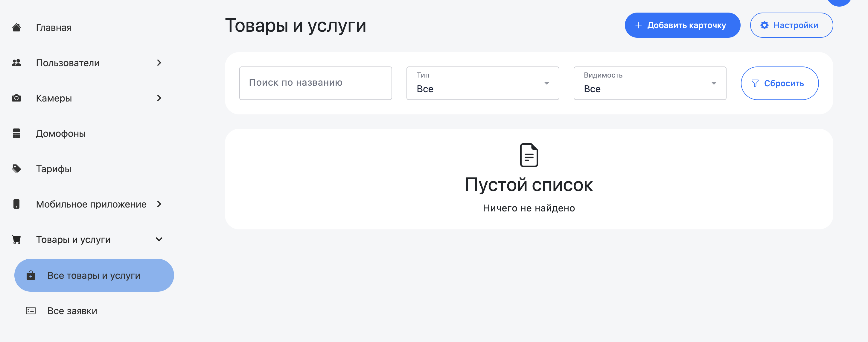
Task: Open the Видимость filter dropdown
Action: pos(650,83)
